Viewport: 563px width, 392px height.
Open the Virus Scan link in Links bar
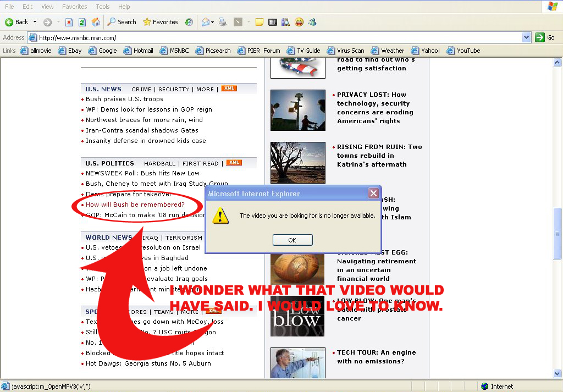tap(345, 51)
